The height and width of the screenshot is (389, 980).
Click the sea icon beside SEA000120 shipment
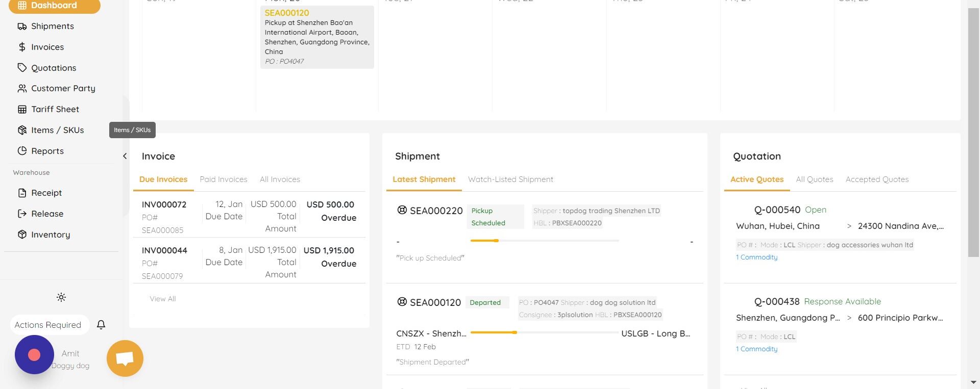coord(402,302)
